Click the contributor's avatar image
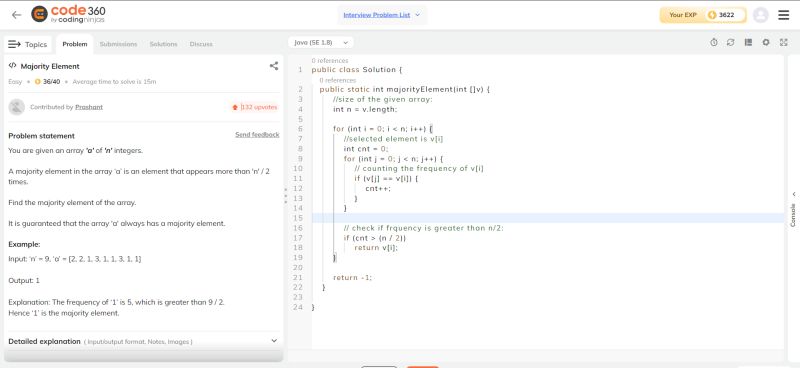The image size is (800, 368). [x=17, y=107]
